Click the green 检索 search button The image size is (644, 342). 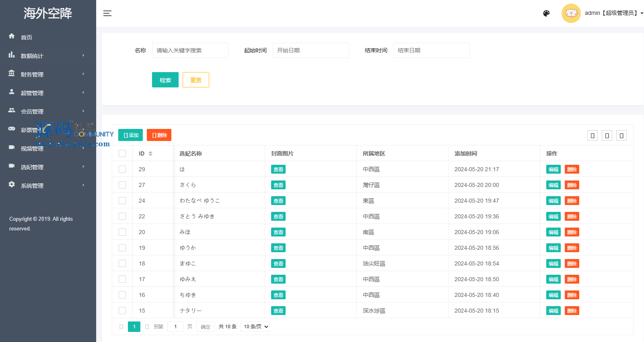pyautogui.click(x=165, y=80)
